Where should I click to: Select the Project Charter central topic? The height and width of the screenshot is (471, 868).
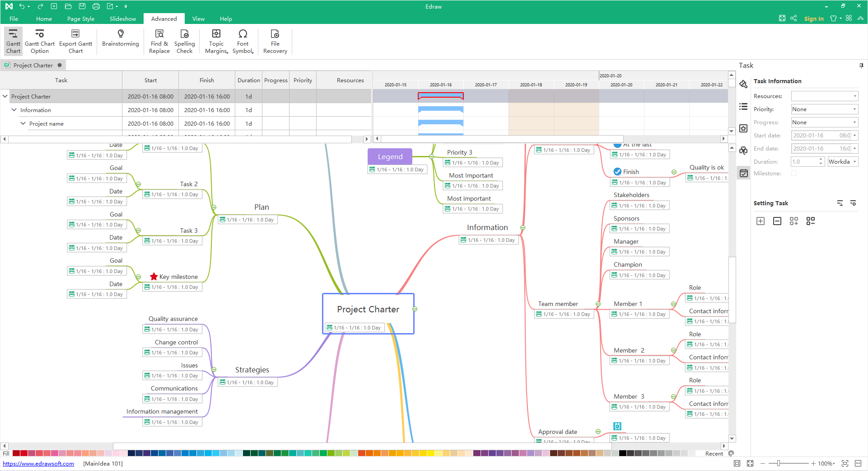[x=368, y=310]
